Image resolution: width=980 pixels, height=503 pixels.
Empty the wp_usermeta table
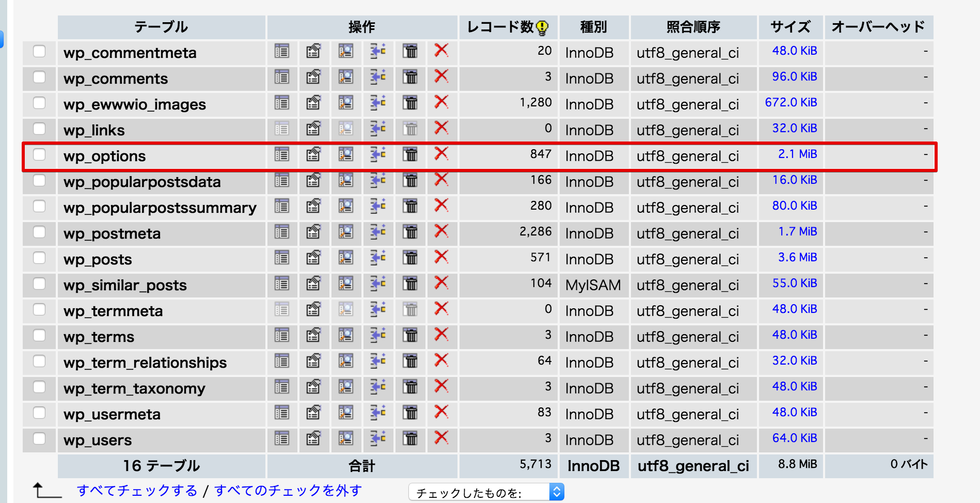[x=410, y=413]
